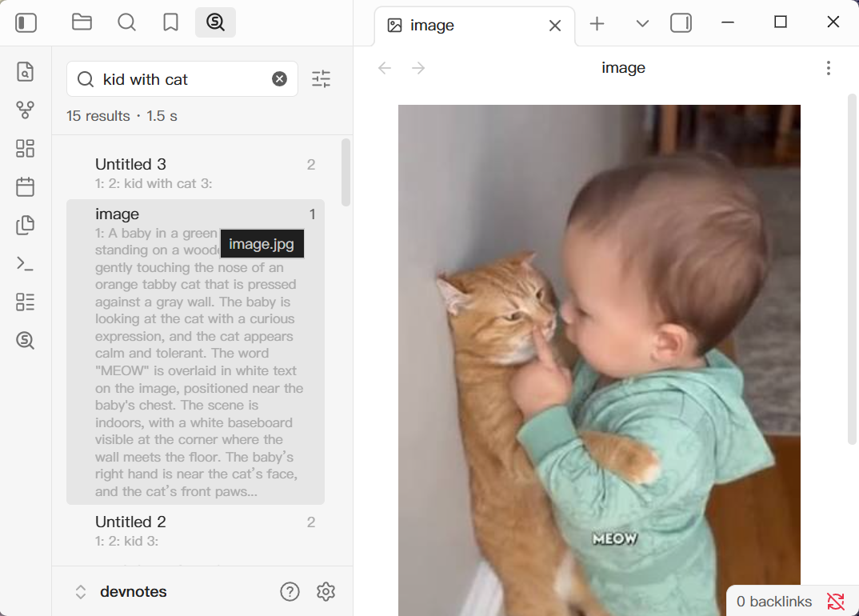Image resolution: width=859 pixels, height=616 pixels.
Task: Open the magnifier search tab in the sidebar
Action: [126, 22]
